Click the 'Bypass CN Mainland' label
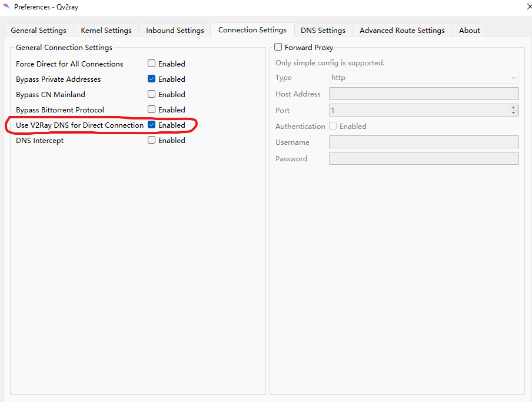 (50, 95)
